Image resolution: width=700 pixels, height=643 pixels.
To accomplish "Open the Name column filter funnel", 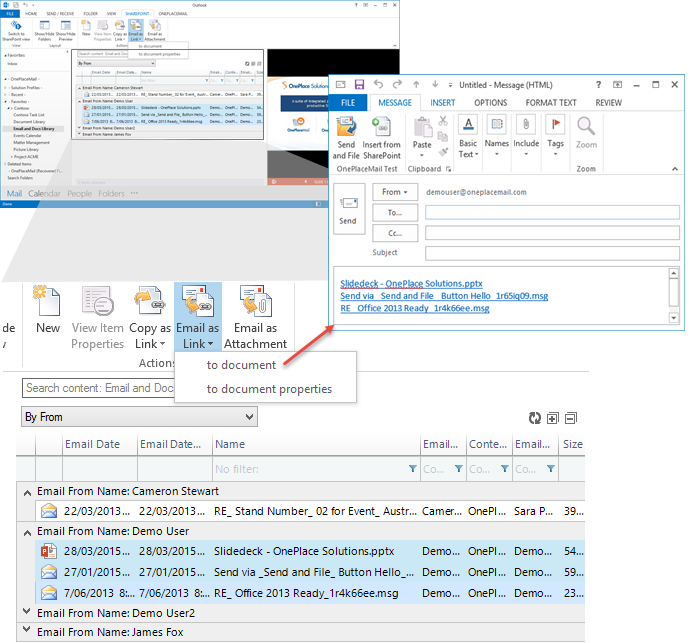I will [412, 468].
